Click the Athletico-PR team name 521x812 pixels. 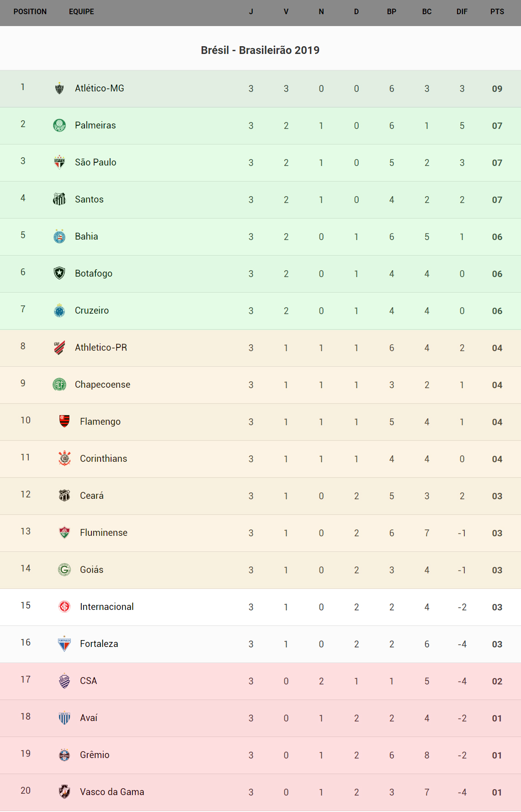(x=101, y=347)
